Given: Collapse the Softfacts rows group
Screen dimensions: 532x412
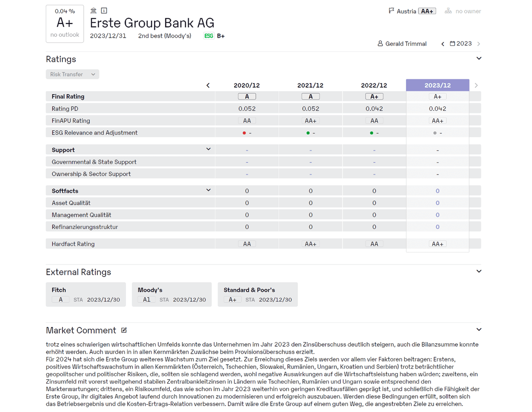Looking at the screenshot, I should [x=208, y=190].
